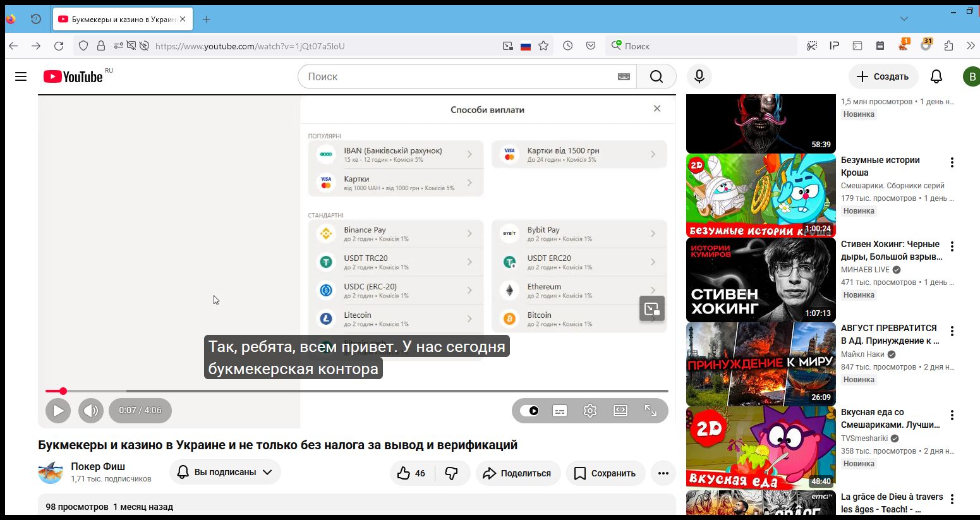Open the IP extension icon

tap(835, 45)
